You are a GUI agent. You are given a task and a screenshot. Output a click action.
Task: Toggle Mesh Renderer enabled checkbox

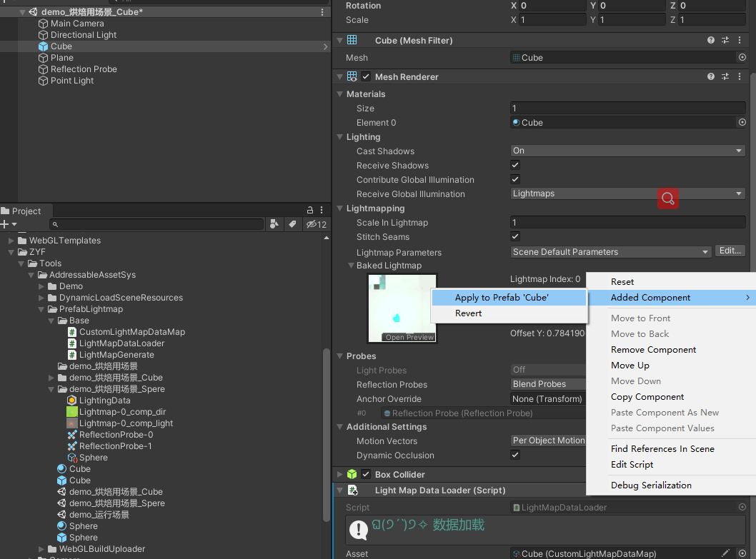[367, 76]
